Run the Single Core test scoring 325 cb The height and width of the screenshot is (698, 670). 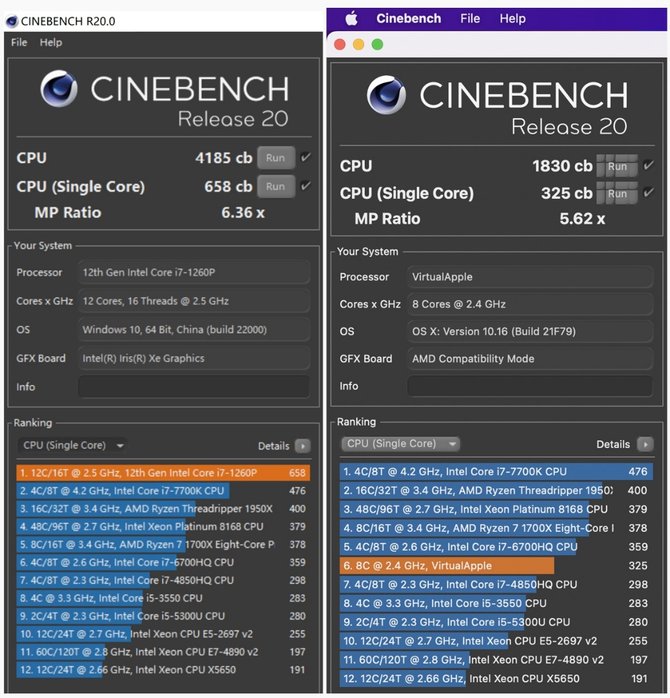617,193
